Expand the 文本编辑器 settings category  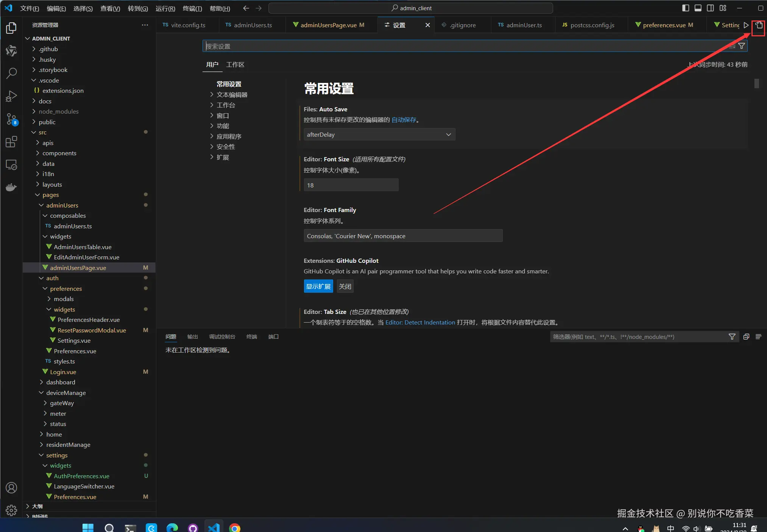(x=231, y=95)
